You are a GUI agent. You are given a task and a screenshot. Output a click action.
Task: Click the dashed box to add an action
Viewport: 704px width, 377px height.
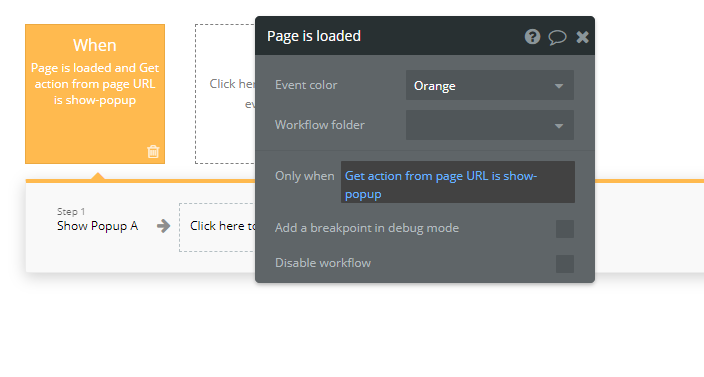[x=217, y=227]
